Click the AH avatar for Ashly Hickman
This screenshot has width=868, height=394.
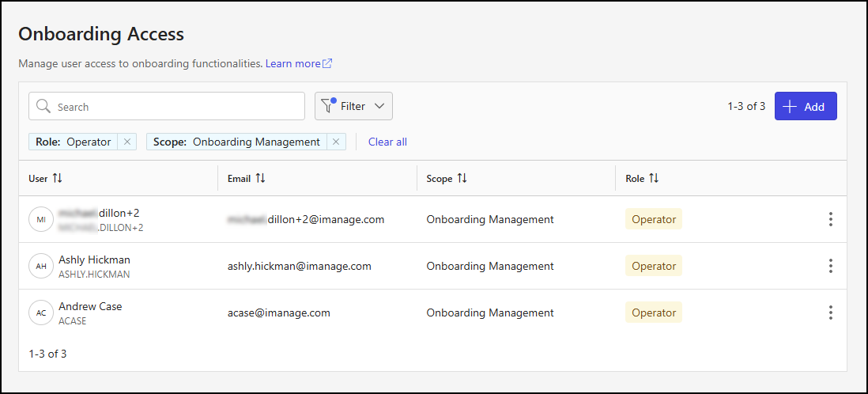pyautogui.click(x=41, y=266)
